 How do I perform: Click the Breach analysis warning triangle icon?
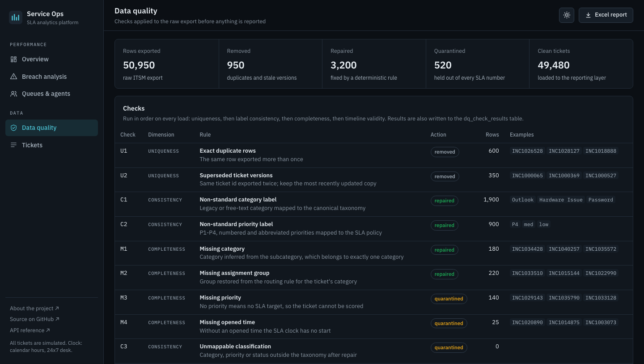13,77
